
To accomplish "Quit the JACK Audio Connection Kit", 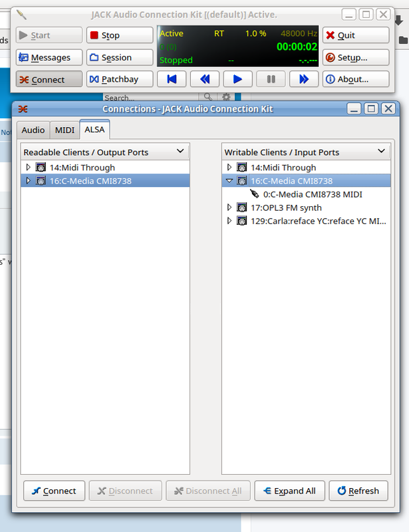I will [355, 35].
